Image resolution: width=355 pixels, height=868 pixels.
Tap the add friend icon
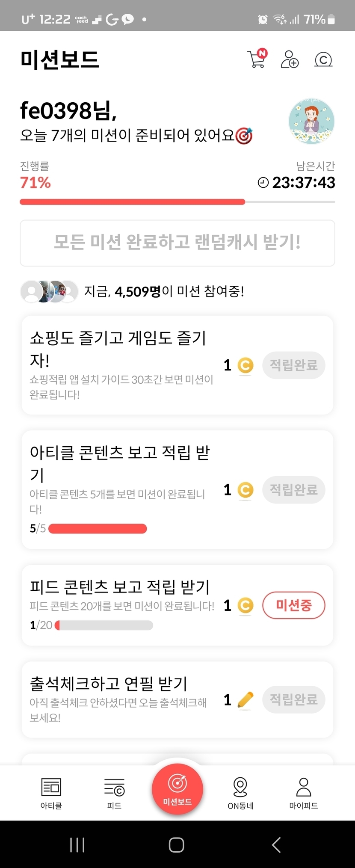pos(290,59)
